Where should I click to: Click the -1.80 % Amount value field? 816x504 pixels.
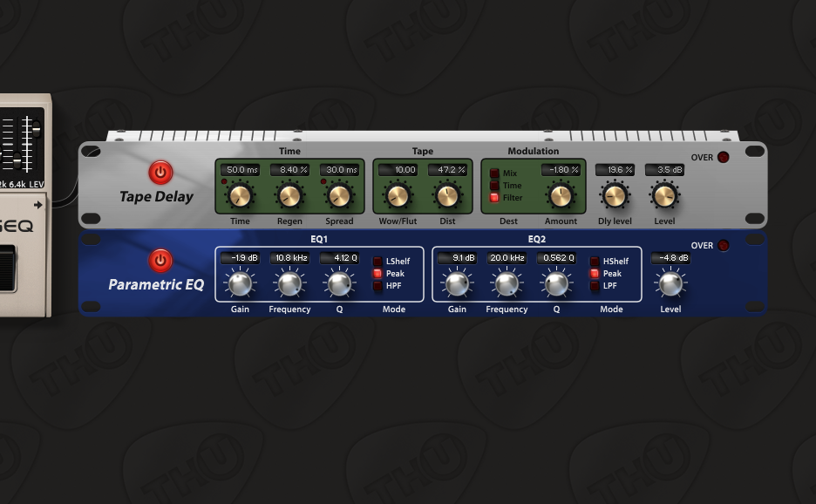pos(561,170)
